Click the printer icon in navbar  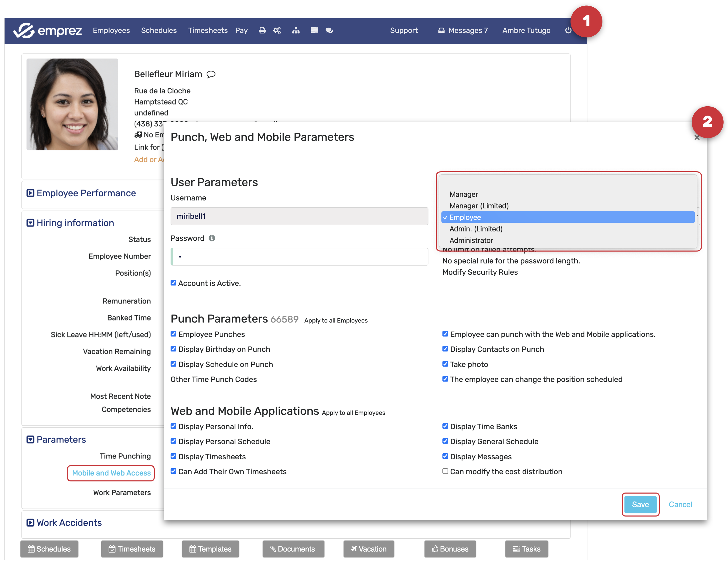coord(262,30)
